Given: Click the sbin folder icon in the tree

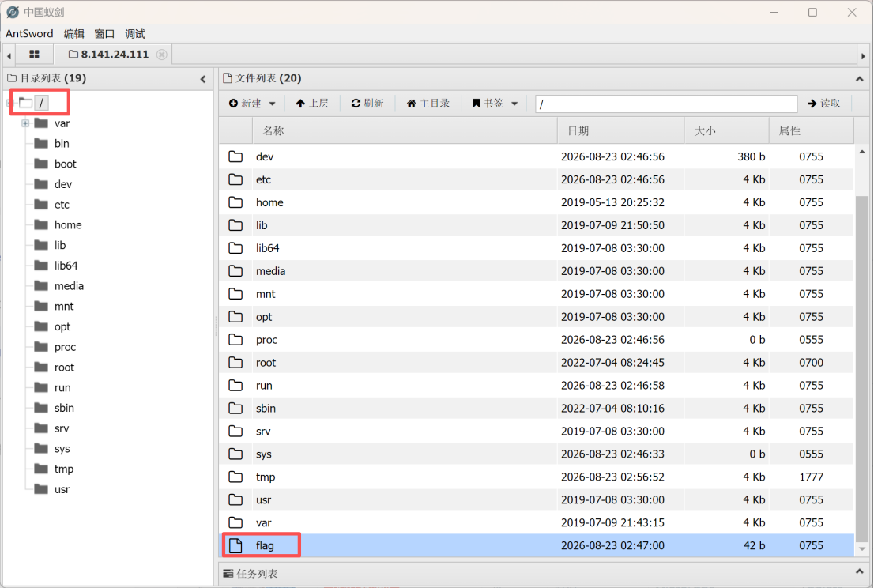Looking at the screenshot, I should click(40, 408).
